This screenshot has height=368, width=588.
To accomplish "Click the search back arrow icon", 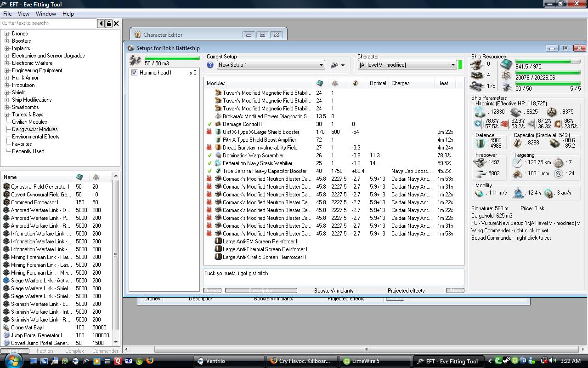I will click(101, 23).
